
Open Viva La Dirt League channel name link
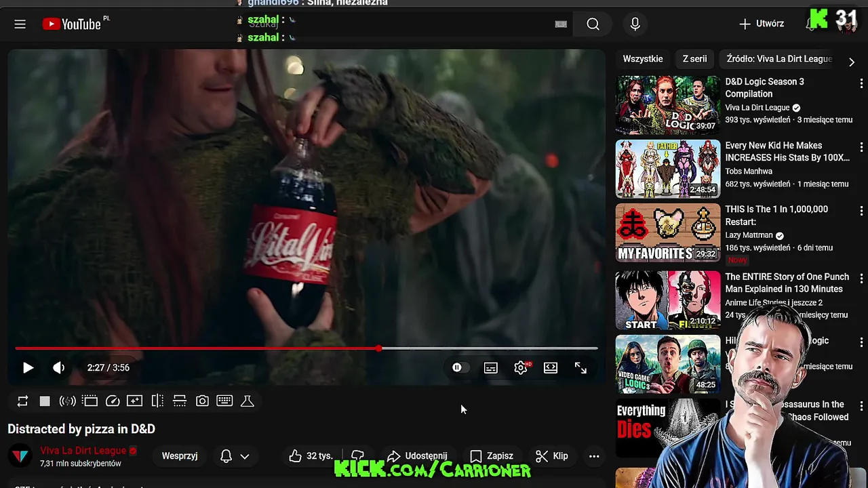(83, 451)
